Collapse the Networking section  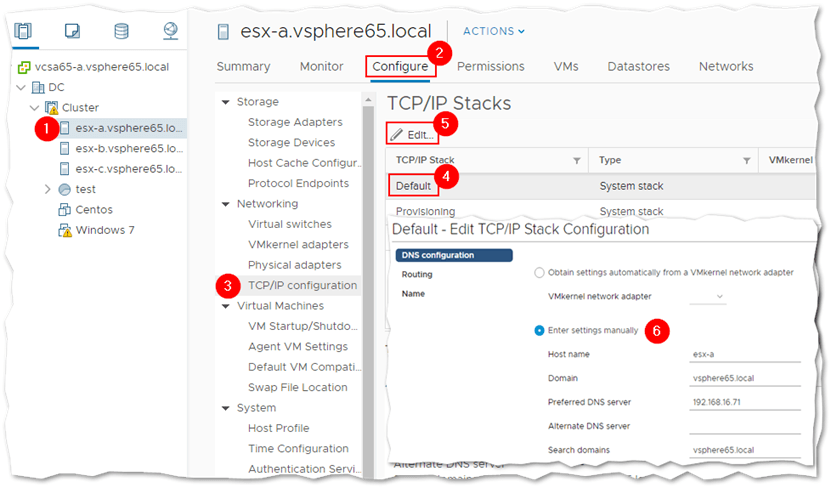click(x=225, y=204)
